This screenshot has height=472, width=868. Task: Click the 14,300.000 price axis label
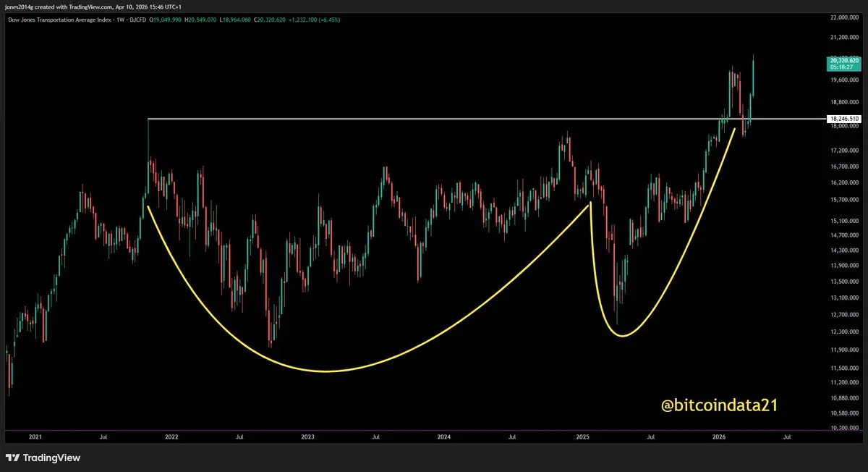pyautogui.click(x=844, y=250)
